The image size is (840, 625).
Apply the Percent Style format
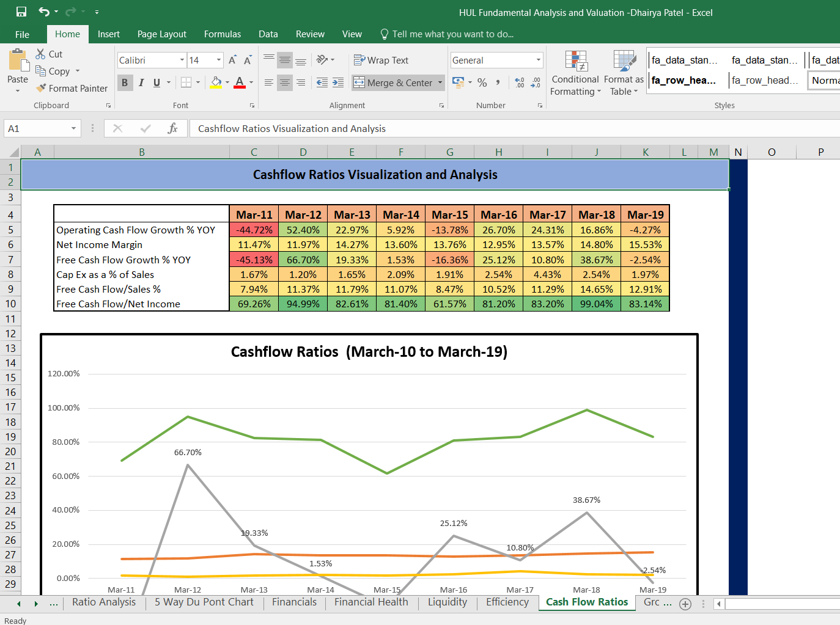click(482, 82)
